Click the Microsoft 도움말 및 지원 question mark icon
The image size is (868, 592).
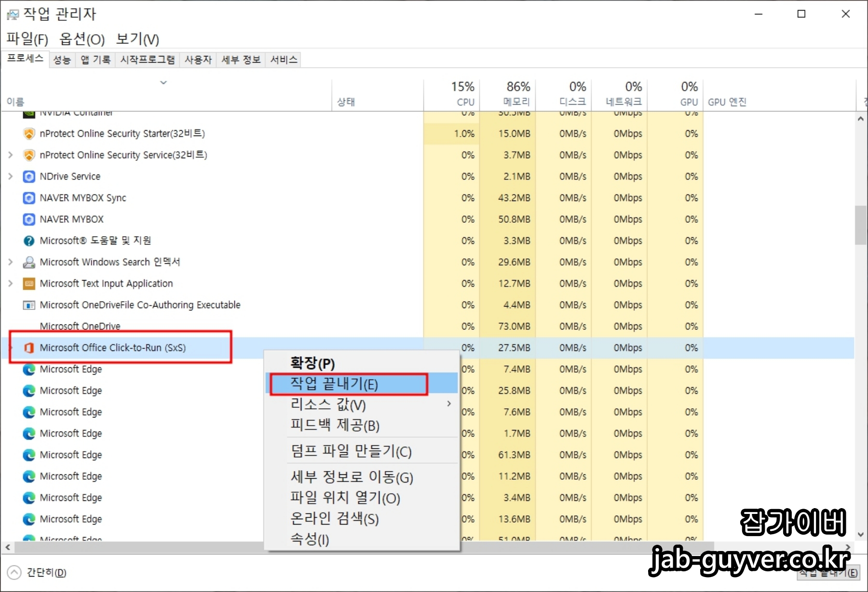tap(29, 241)
